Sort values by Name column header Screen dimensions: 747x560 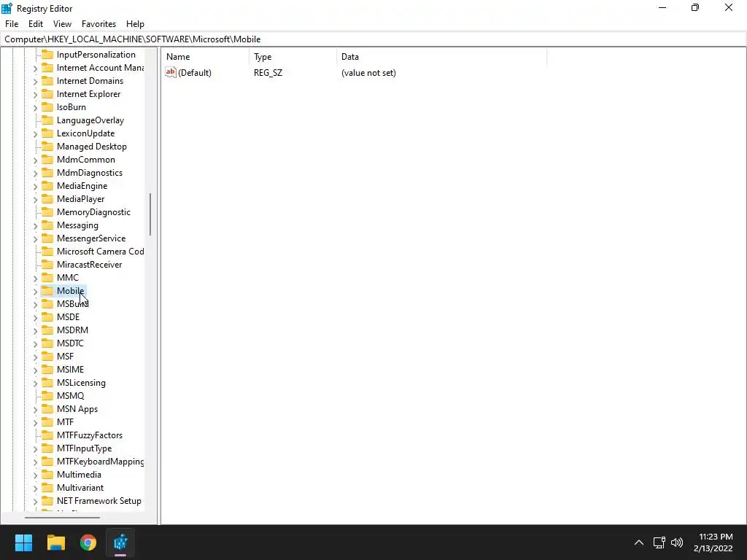coord(205,57)
